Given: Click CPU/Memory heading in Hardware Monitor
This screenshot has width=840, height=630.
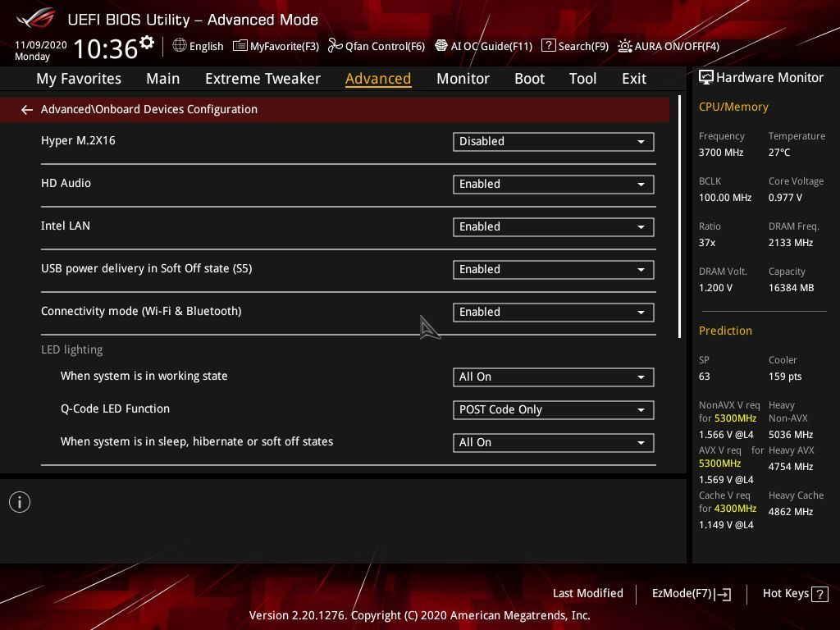Looking at the screenshot, I should pos(733,107).
